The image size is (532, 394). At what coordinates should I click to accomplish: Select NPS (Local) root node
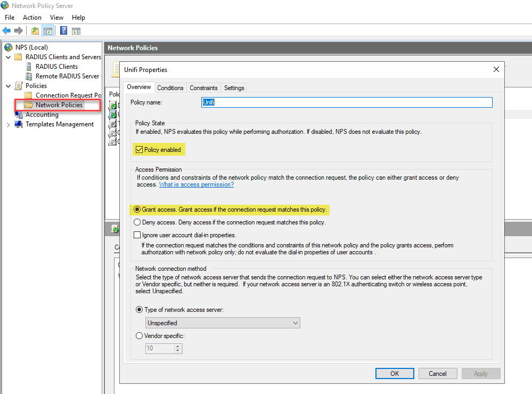pyautogui.click(x=31, y=47)
